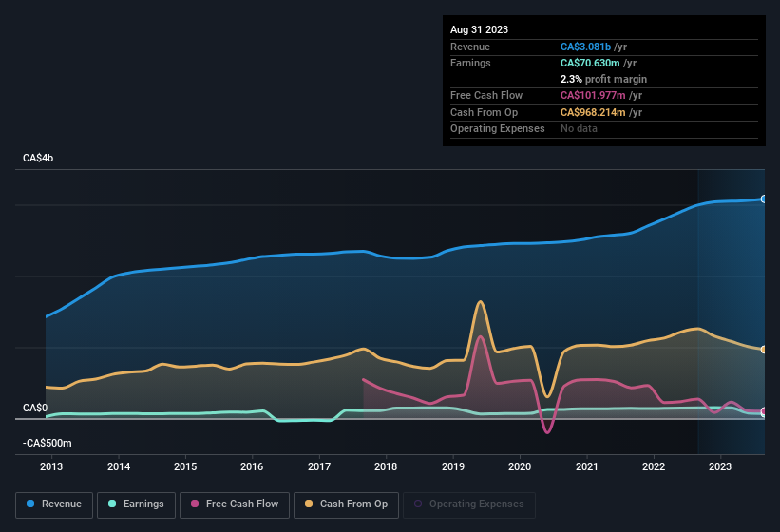Click the 2013 label on the x-axis

(51, 466)
